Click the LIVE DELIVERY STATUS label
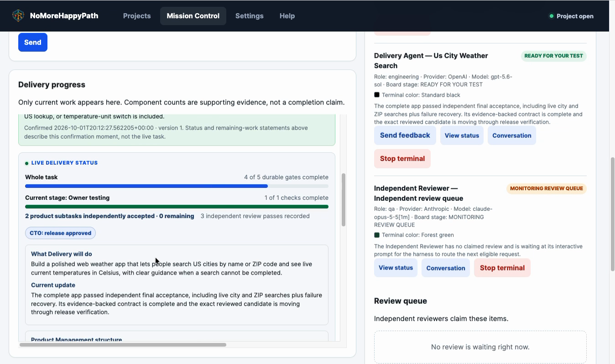Viewport: 615px width, 364px height. [64, 163]
